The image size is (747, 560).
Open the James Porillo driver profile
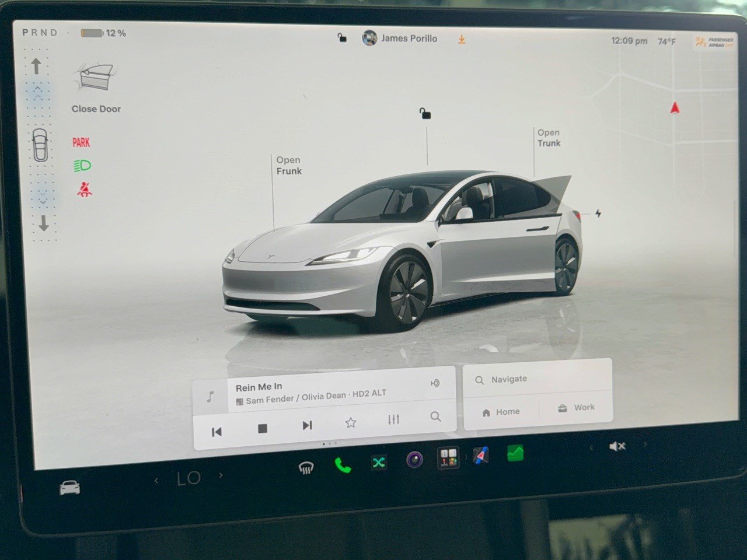pyautogui.click(x=400, y=38)
